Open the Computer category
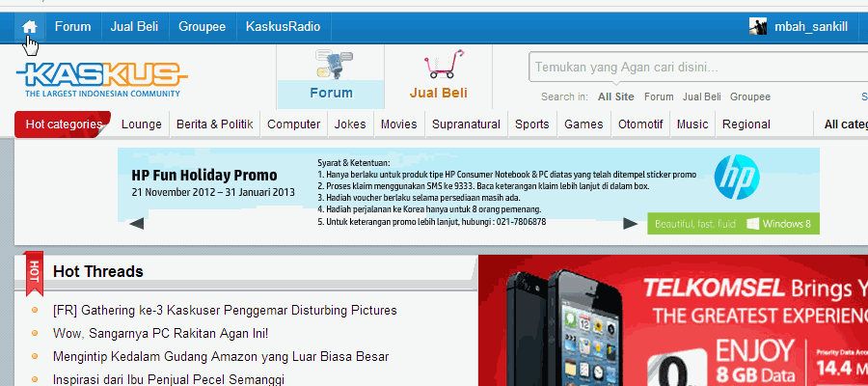 tap(293, 124)
